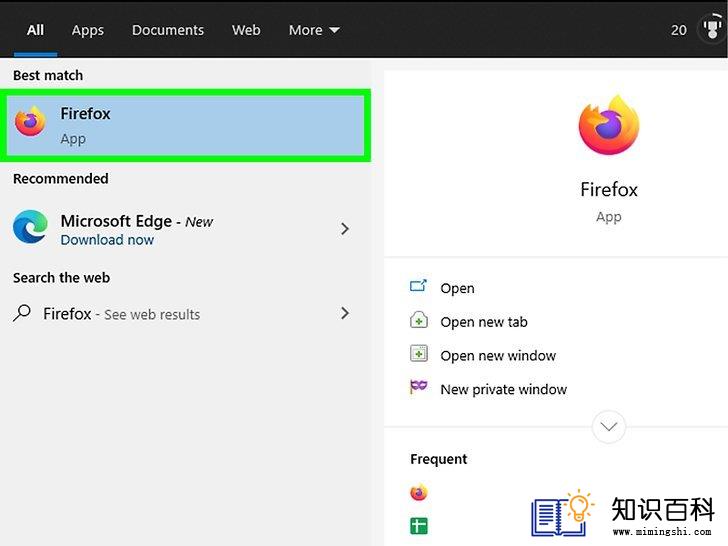Expand more actions with circular chevron
Screen dimensions: 728x546
[x=609, y=427]
